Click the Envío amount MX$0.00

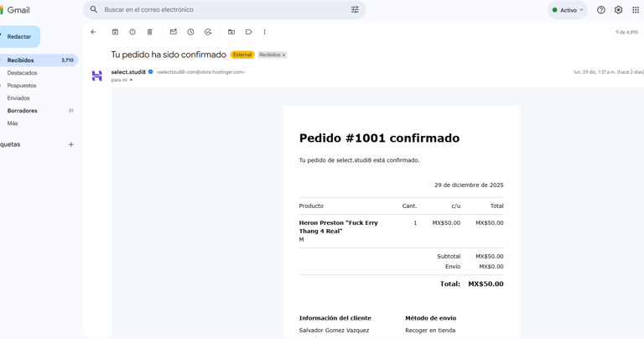[x=491, y=267]
